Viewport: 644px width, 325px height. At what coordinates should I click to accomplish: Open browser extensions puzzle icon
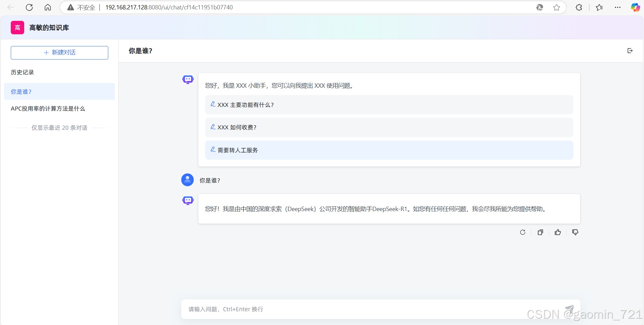coord(579,7)
